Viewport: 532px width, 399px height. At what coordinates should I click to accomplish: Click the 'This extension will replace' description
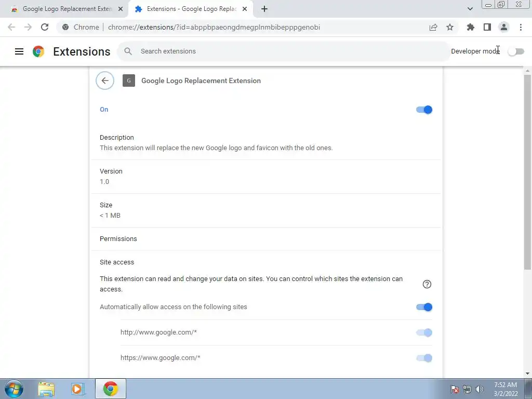216,148
